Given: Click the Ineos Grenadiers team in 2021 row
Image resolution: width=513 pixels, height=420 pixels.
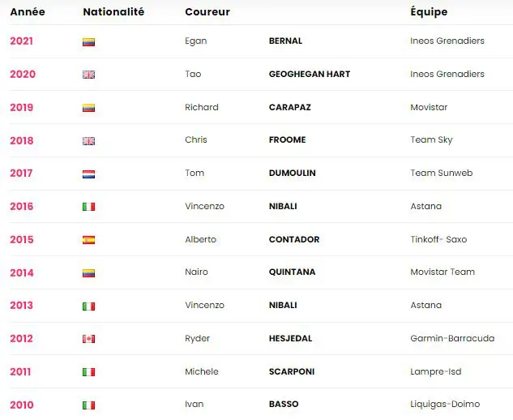Looking at the screenshot, I should 447,41.
